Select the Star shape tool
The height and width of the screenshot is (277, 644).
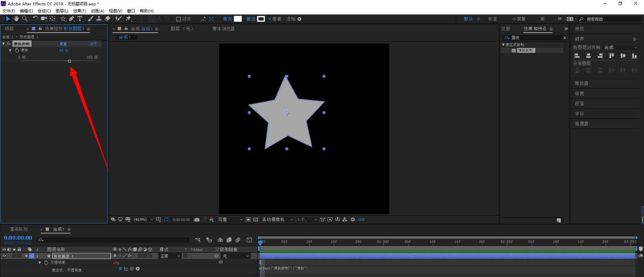tap(63, 19)
